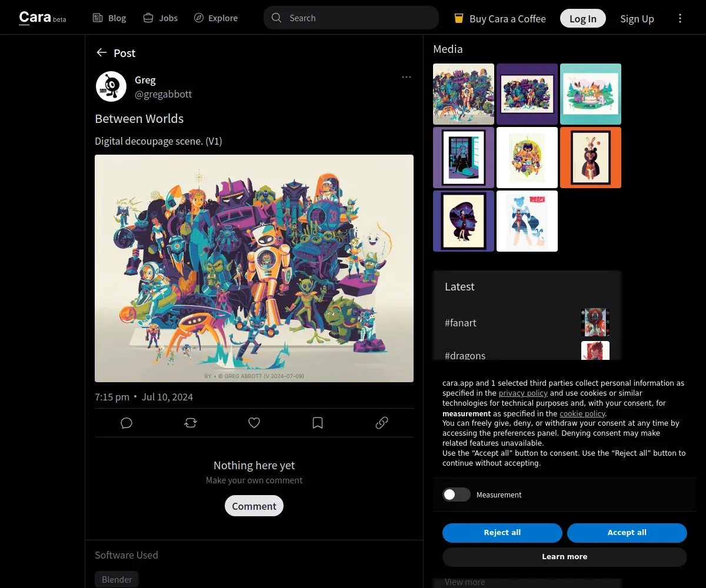Click the Blender software tag
Screen dimensions: 706x588
point(117,579)
